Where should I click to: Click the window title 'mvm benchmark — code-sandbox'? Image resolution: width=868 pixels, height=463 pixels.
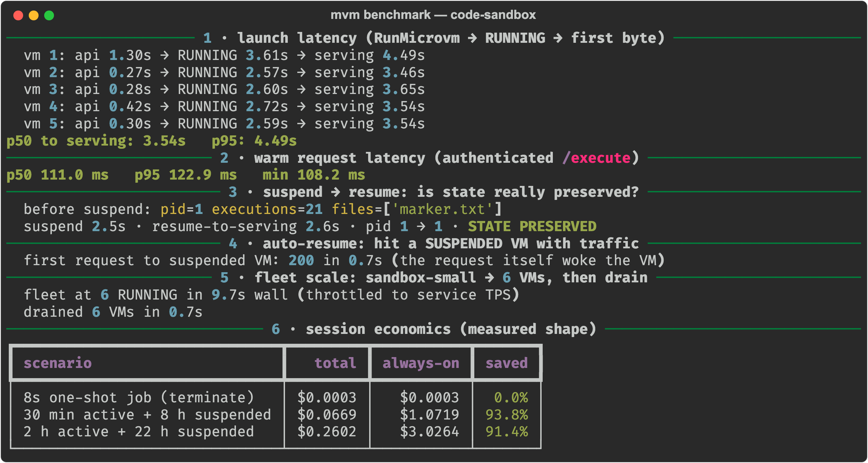click(x=433, y=15)
